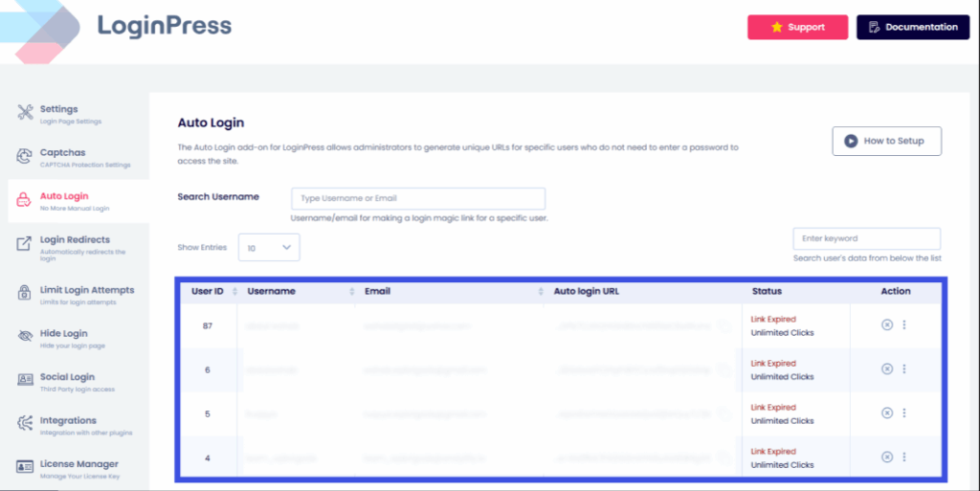980x491 pixels.
Task: Copy the auto login URL for user 5
Action: pos(724,413)
